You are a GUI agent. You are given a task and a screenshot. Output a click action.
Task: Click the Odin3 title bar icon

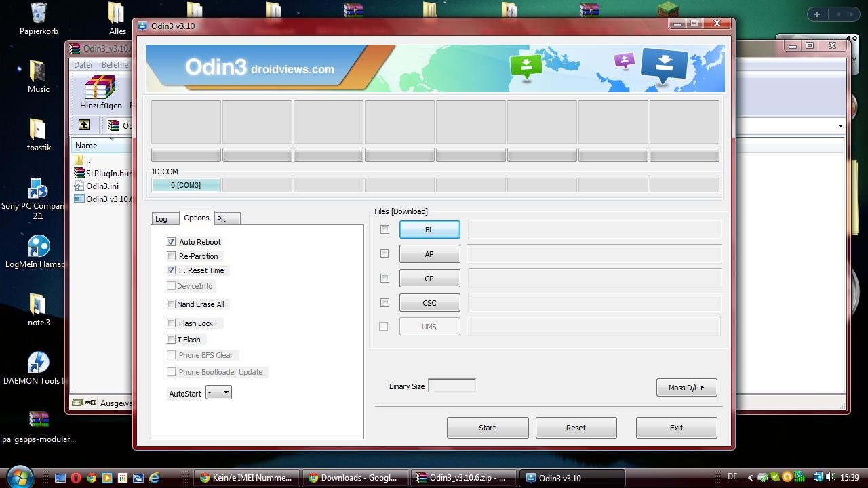[142, 26]
